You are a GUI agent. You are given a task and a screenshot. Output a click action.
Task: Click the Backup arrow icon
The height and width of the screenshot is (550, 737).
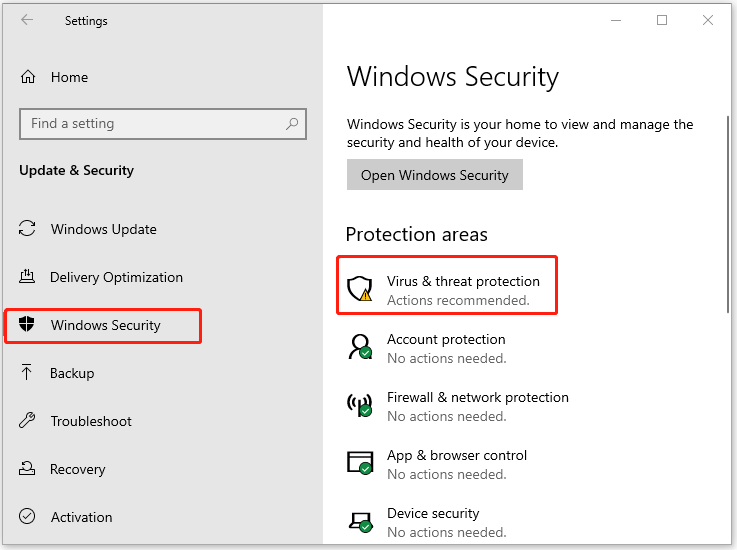(28, 373)
